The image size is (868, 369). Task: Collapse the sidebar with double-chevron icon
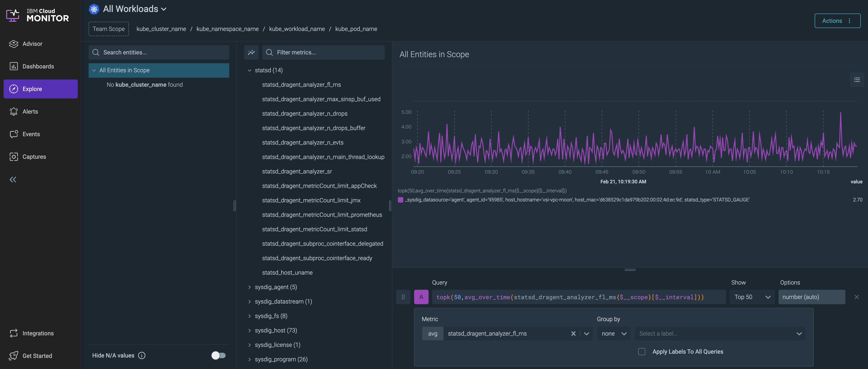coord(13,180)
